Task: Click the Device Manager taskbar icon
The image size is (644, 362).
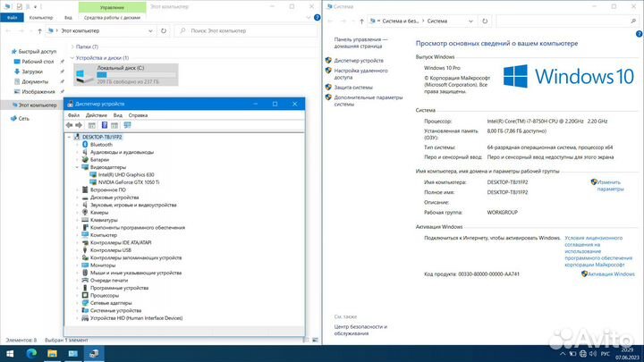Action: click(x=94, y=353)
